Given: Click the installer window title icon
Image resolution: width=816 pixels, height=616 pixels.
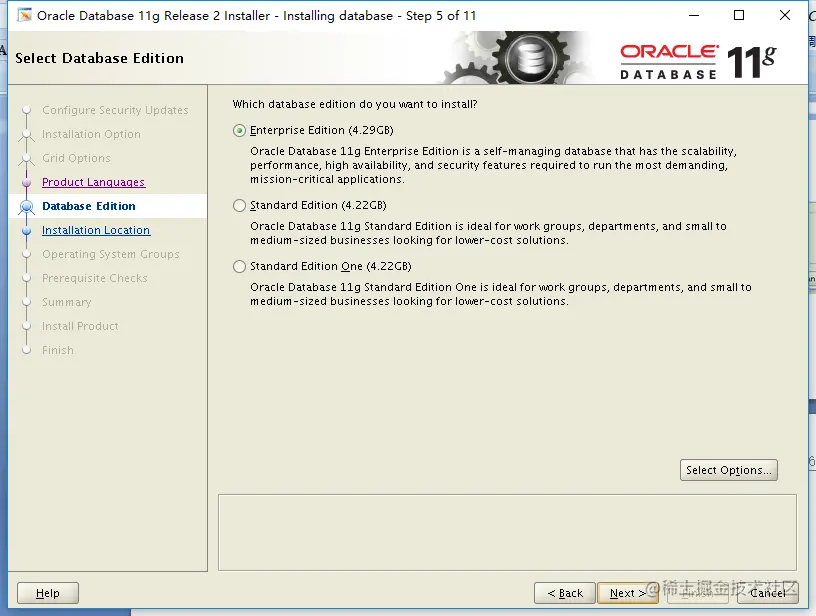Looking at the screenshot, I should click(24, 16).
